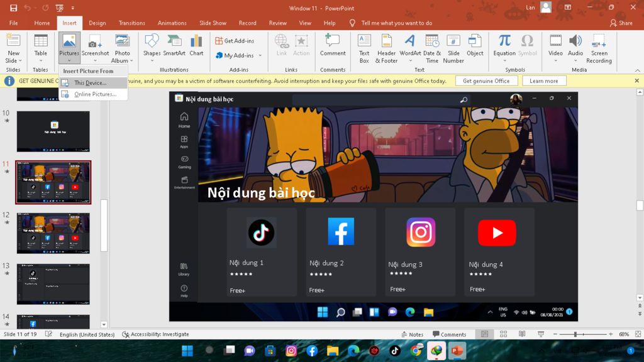
Task: Choose 'This Device...' from Pictures menu
Action: [90, 83]
